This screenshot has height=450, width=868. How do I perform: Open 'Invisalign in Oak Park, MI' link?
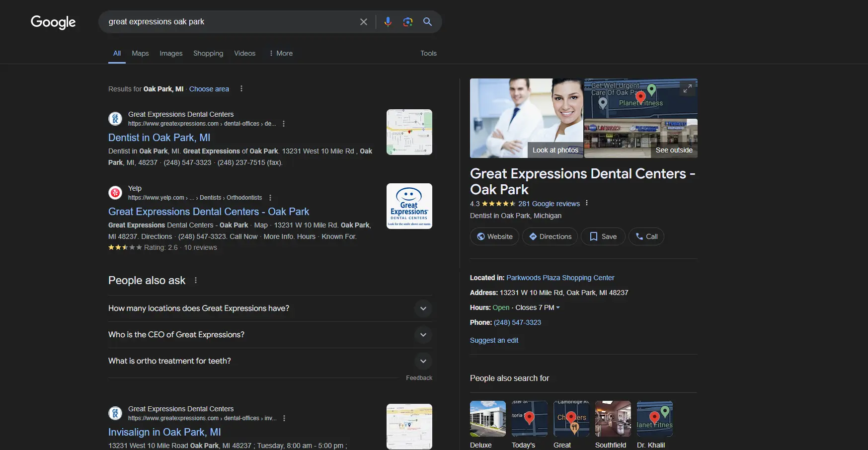coord(164,432)
